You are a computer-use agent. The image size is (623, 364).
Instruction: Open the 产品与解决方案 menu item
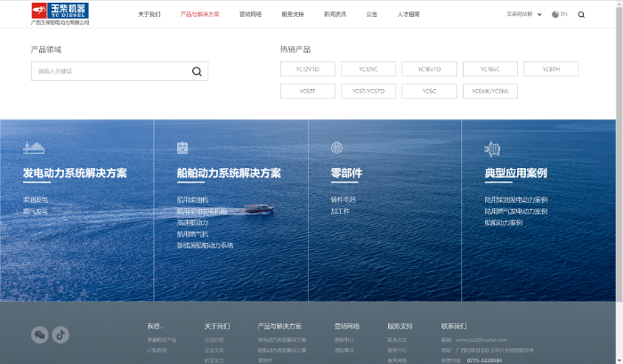(x=199, y=15)
